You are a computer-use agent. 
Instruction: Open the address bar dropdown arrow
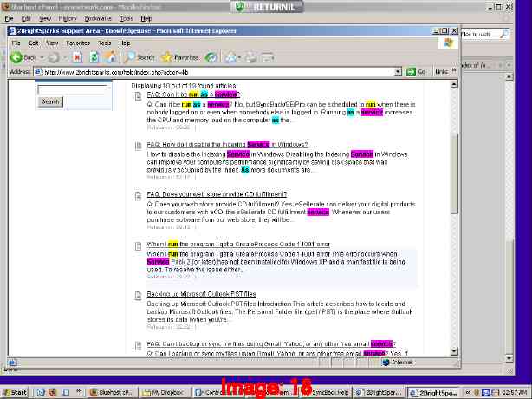(398, 72)
